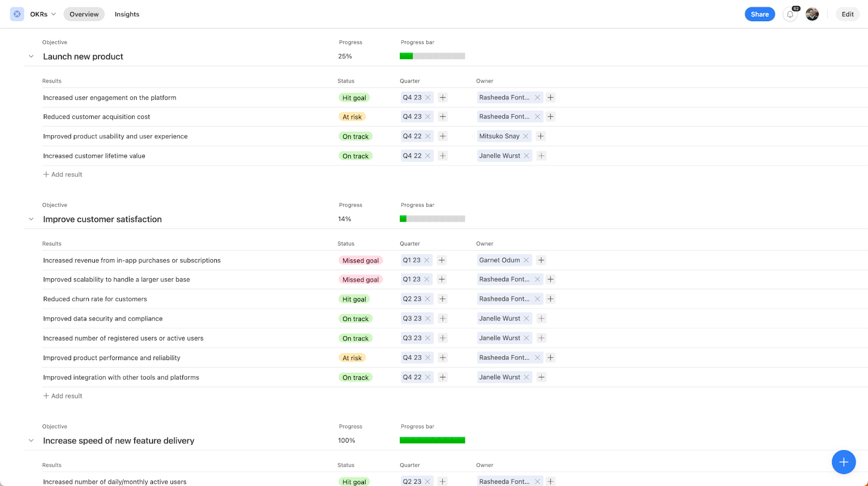Remove Q4 23 from Reduced customer acquisition cost
The height and width of the screenshot is (486, 868).
[428, 117]
